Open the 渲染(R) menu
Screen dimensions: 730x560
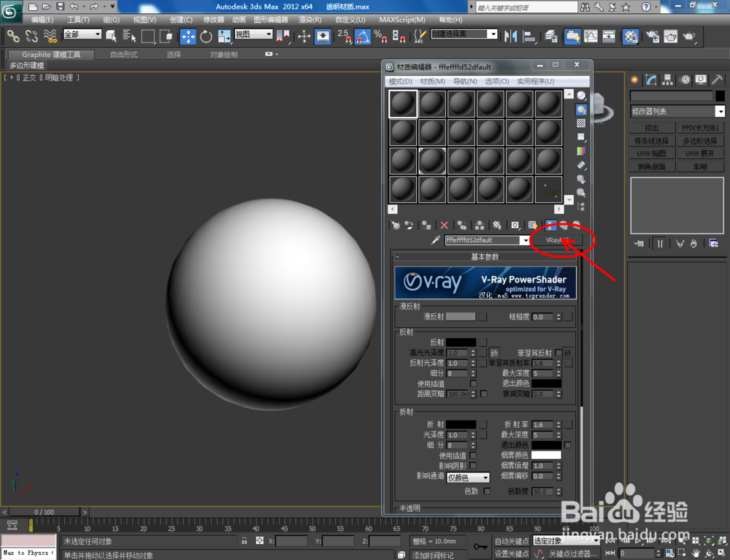pyautogui.click(x=310, y=20)
